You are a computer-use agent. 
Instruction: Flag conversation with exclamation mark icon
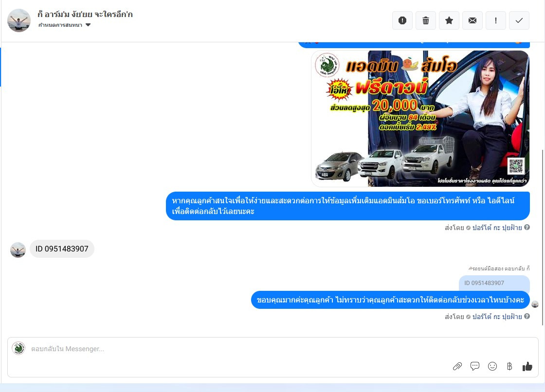(x=496, y=20)
